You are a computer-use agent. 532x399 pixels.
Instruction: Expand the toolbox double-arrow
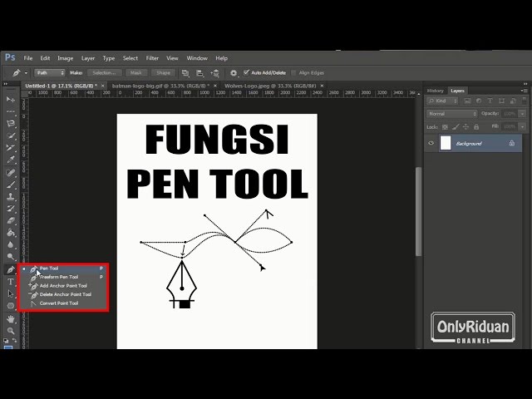point(6,84)
